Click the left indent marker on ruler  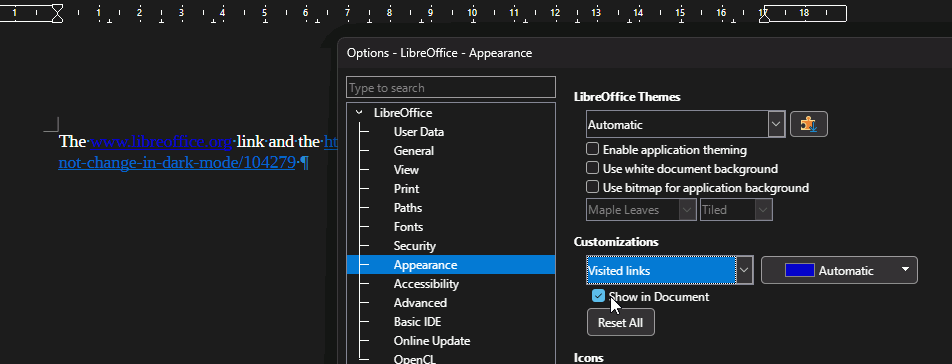tap(57, 13)
